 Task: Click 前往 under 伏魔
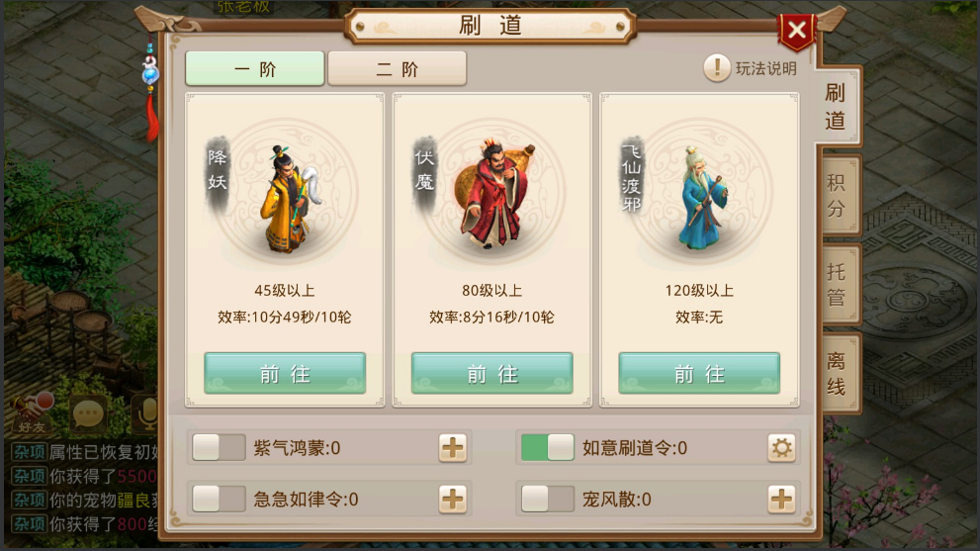tap(491, 373)
